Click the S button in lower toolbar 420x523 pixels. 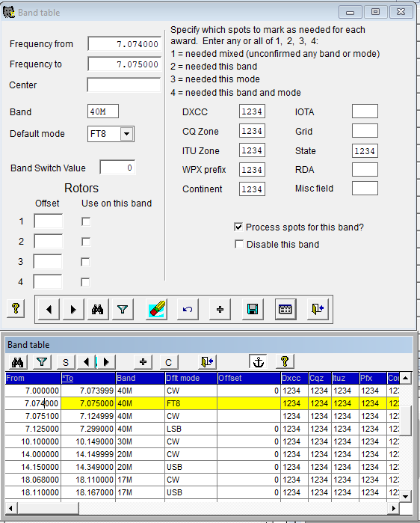coord(66,362)
